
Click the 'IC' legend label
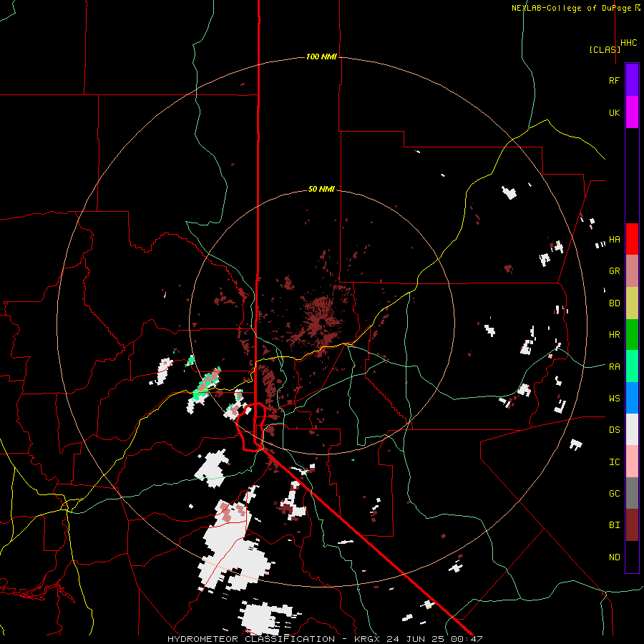(614, 462)
